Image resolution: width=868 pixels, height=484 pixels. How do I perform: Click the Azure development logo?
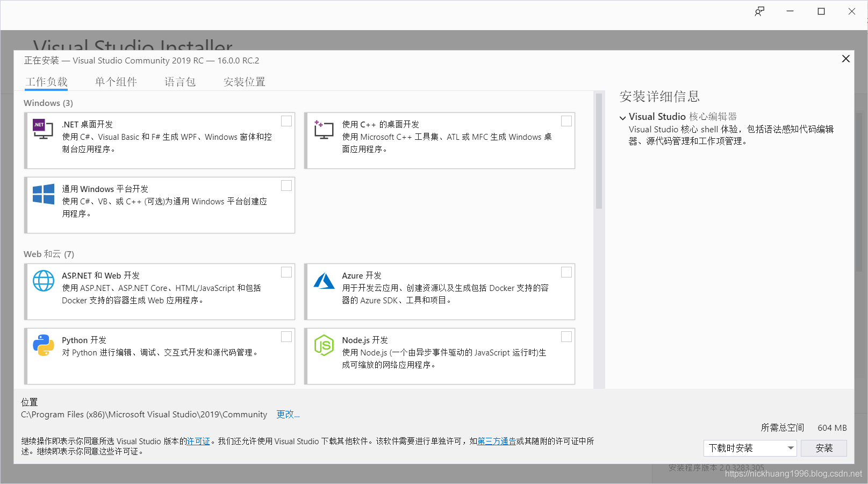click(324, 280)
